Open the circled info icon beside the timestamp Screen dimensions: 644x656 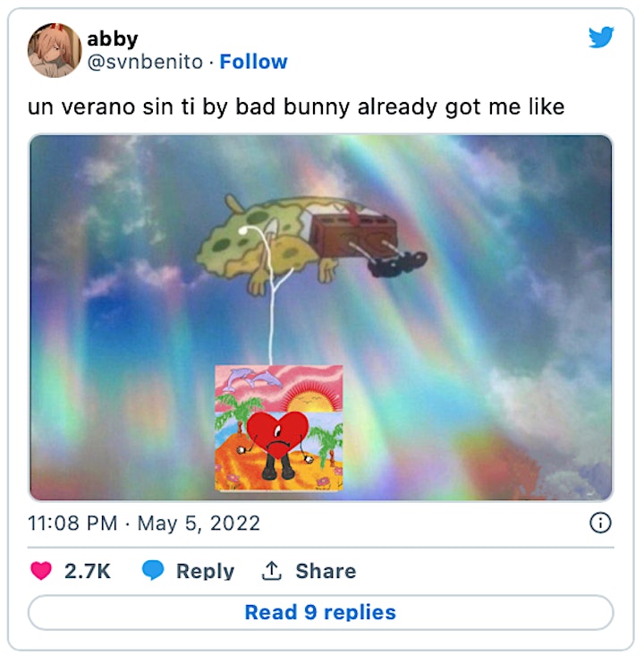coord(600,523)
